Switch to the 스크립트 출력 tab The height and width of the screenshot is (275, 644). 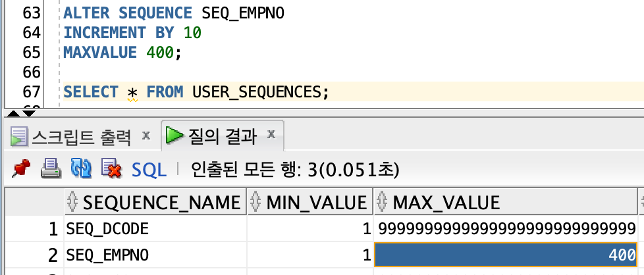coord(81,137)
